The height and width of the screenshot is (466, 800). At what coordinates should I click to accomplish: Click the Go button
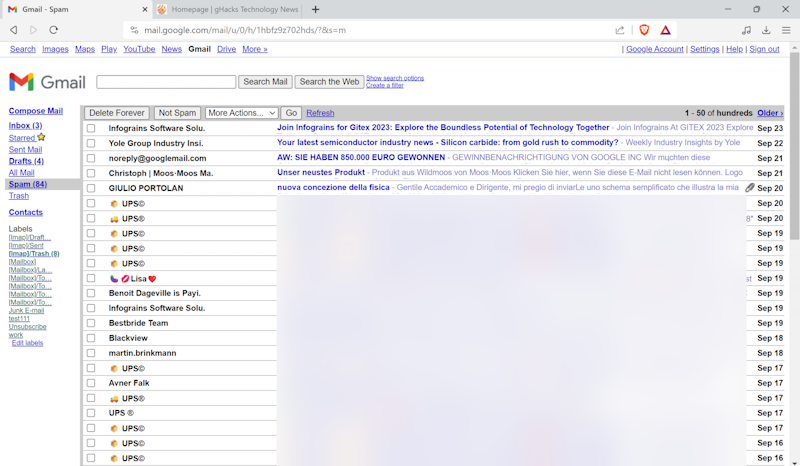click(x=291, y=113)
